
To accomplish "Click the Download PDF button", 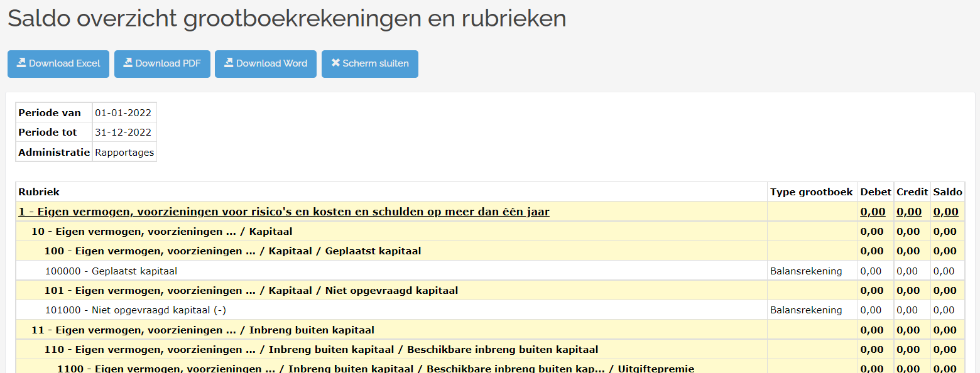I will coord(162,63).
